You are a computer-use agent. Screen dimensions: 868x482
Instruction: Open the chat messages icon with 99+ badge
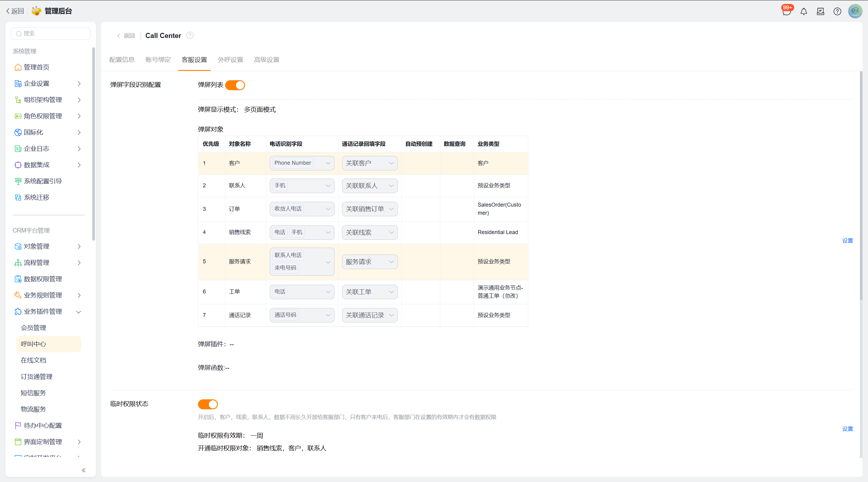787,11
